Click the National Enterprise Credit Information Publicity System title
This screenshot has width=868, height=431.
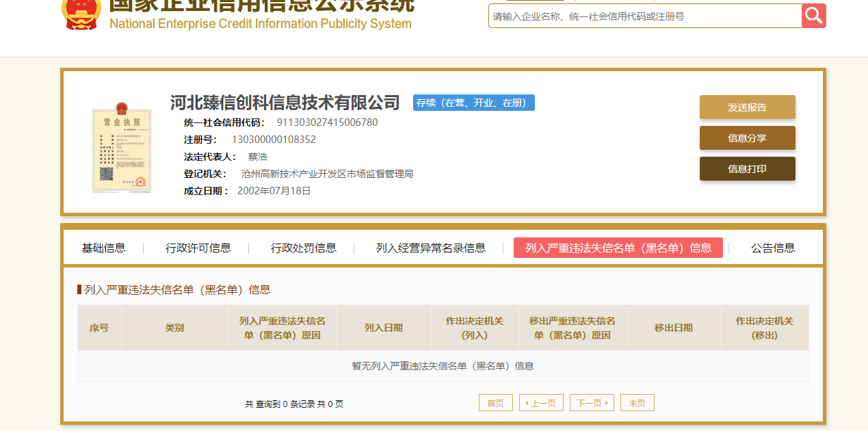(260, 24)
